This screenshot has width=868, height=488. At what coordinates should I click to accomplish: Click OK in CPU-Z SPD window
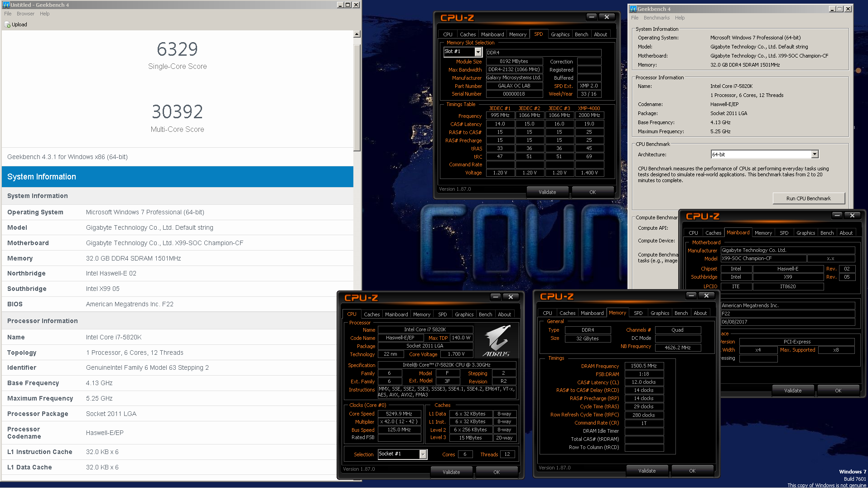(593, 192)
